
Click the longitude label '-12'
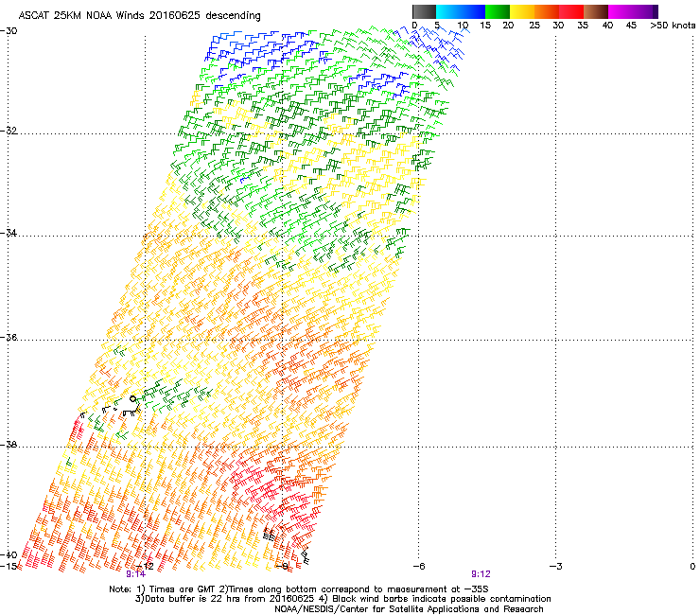[x=146, y=566]
